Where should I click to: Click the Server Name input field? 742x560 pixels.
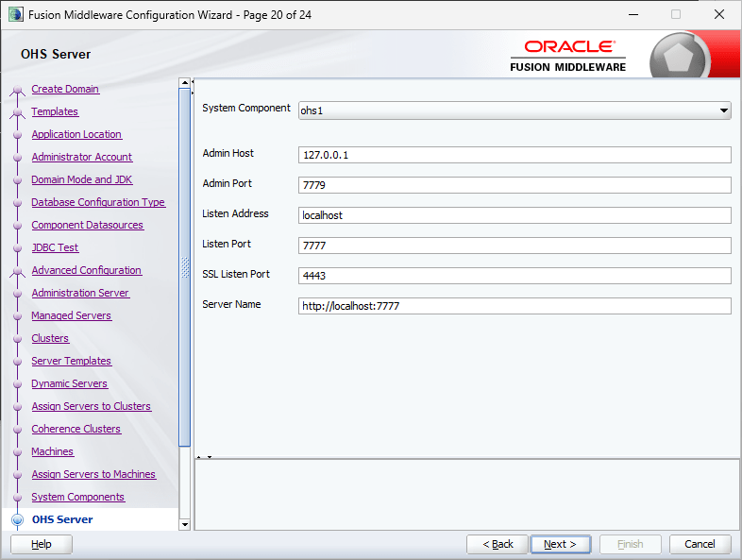point(514,306)
